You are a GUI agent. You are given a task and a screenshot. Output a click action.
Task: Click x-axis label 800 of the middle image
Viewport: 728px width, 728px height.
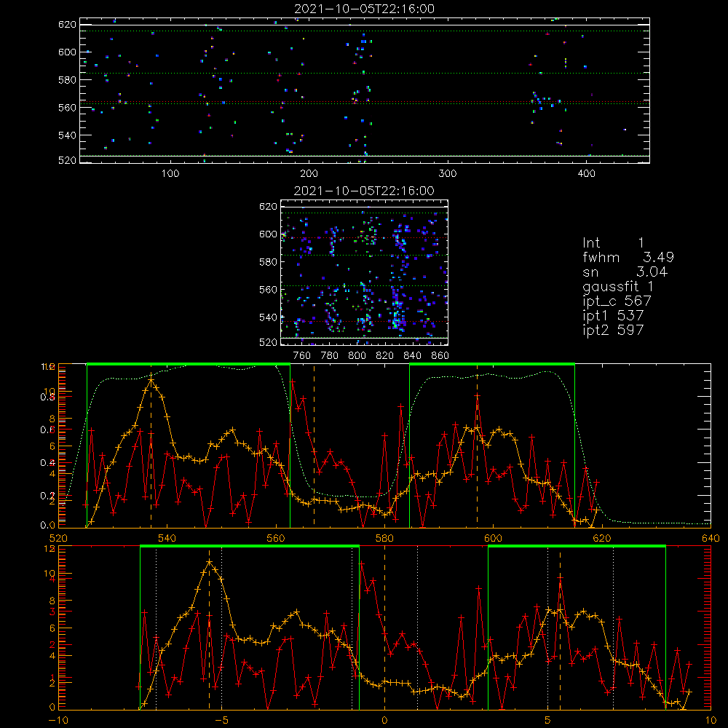[x=357, y=356]
